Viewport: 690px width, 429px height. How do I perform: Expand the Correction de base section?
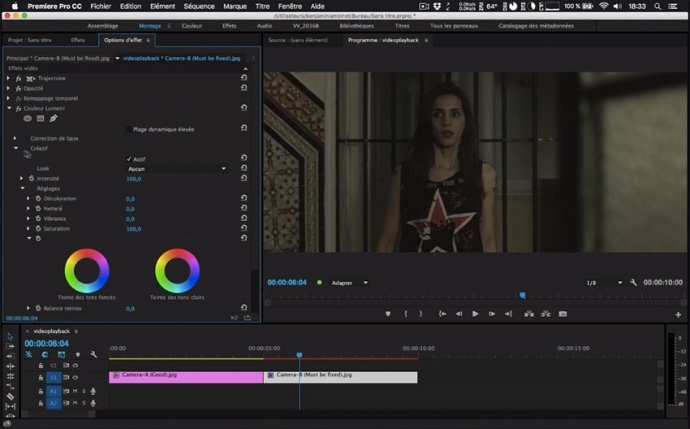(15, 138)
